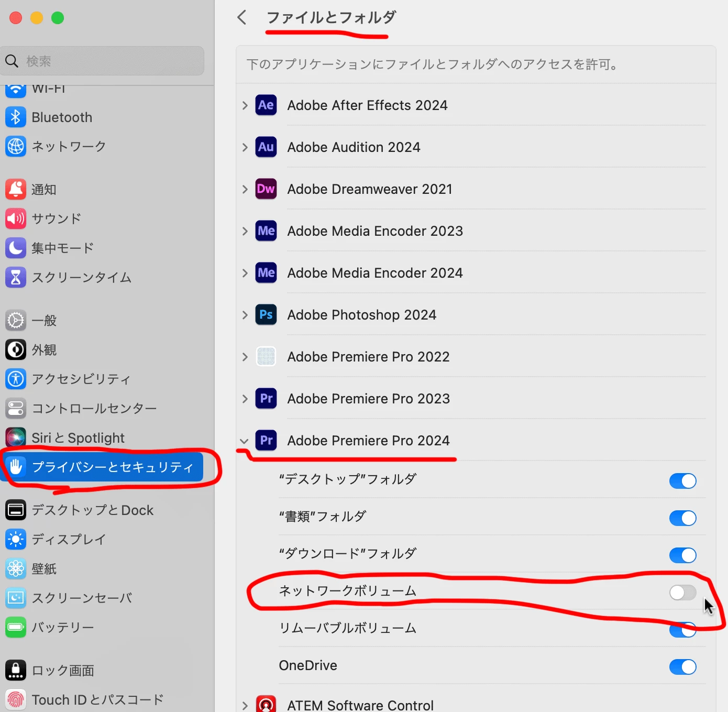This screenshot has width=728, height=712.
Task: Click the スクリーンセーバ icon
Action: [x=16, y=598]
